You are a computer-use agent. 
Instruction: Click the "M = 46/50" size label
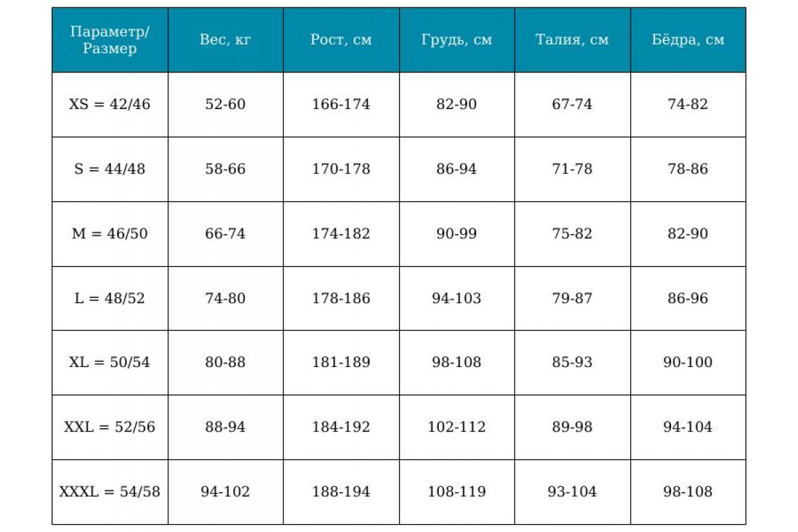[110, 233]
